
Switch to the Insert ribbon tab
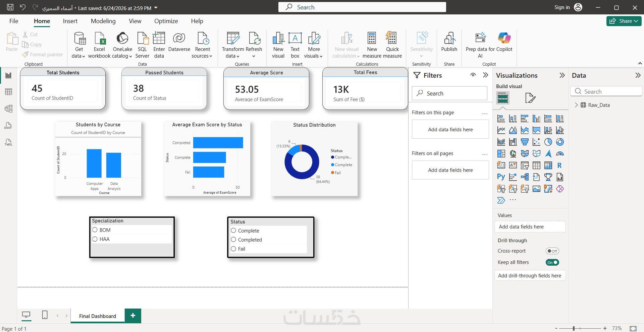tap(70, 21)
